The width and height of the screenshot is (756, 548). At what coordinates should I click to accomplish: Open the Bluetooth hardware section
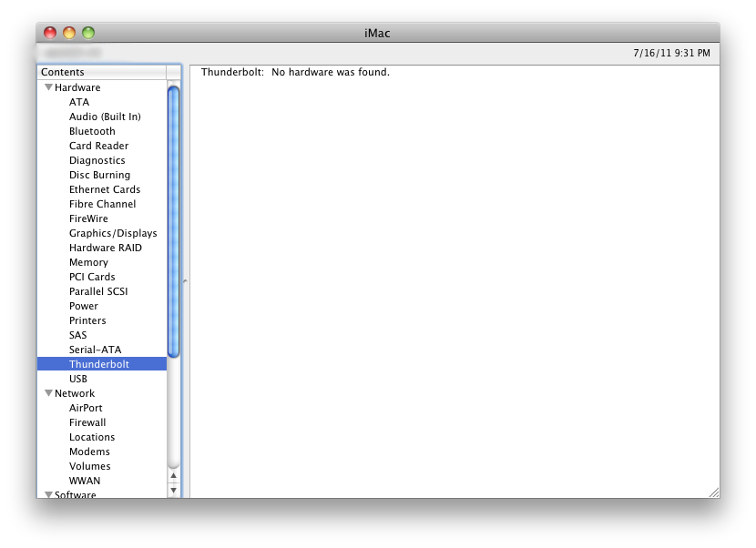(92, 131)
